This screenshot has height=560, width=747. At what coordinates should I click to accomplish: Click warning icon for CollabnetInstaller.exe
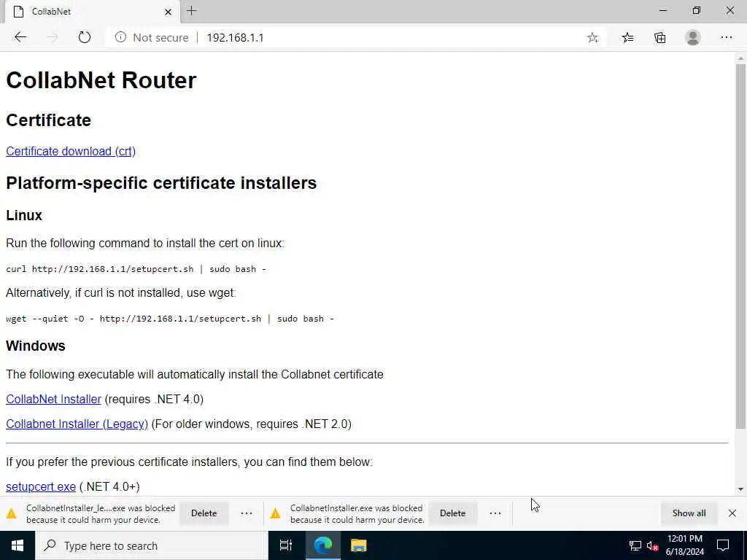point(275,513)
